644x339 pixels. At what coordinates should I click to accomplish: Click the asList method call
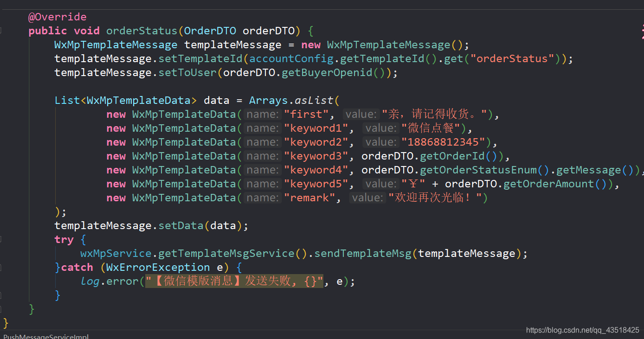pyautogui.click(x=314, y=101)
